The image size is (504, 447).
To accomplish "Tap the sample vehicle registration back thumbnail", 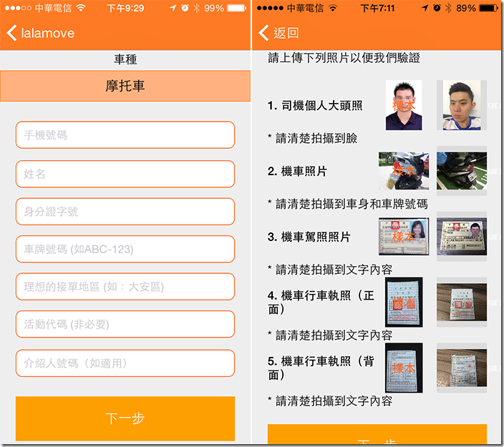I will point(404,368).
